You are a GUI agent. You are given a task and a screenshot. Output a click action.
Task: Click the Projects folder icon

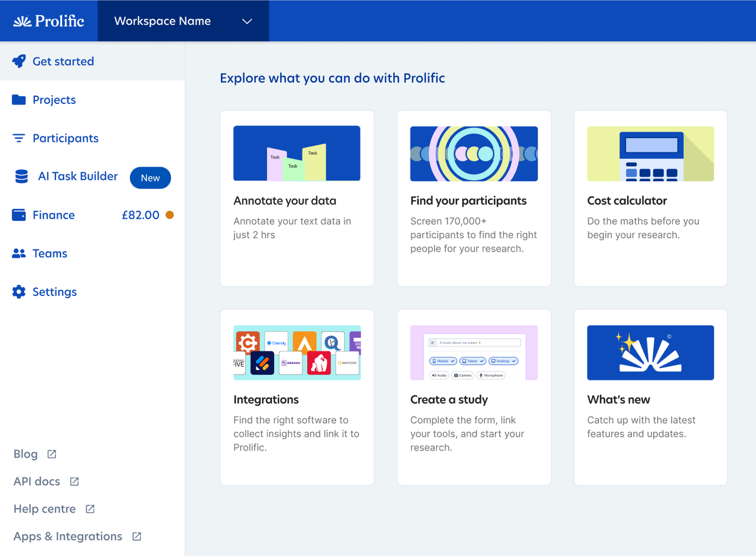point(18,99)
